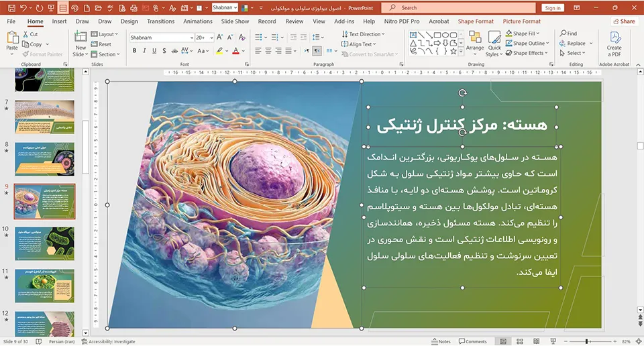This screenshot has width=644, height=346.
Task: Select slide 8 thumbnail
Action: (45, 159)
